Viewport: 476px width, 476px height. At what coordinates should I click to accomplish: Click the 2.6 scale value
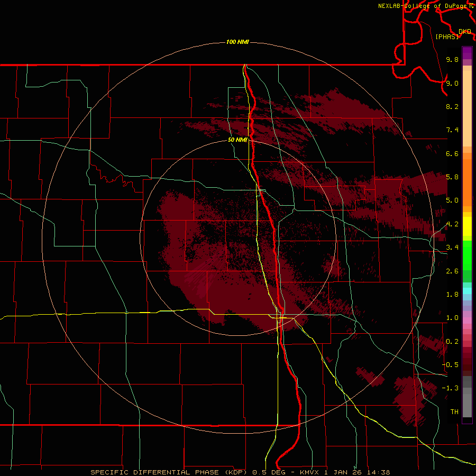pyautogui.click(x=452, y=271)
